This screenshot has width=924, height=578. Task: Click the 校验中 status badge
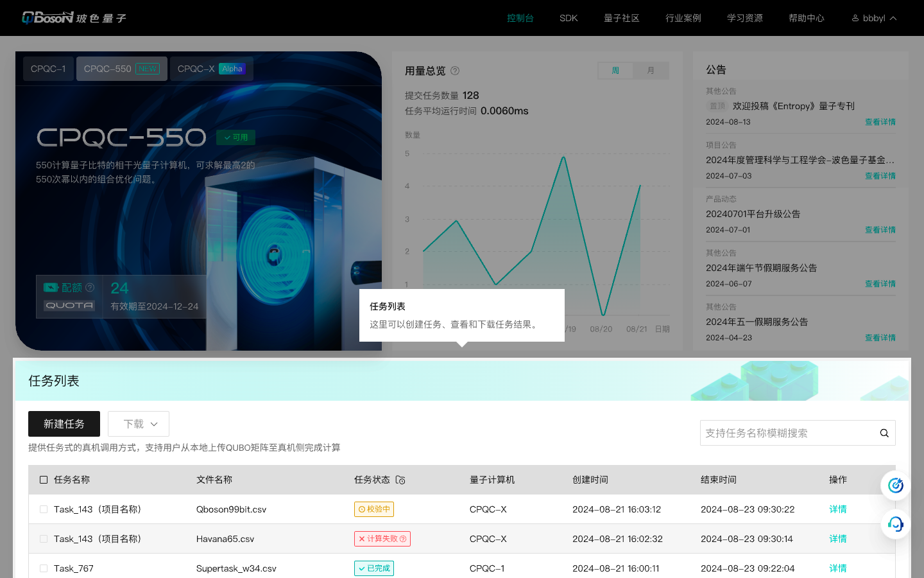tap(374, 509)
